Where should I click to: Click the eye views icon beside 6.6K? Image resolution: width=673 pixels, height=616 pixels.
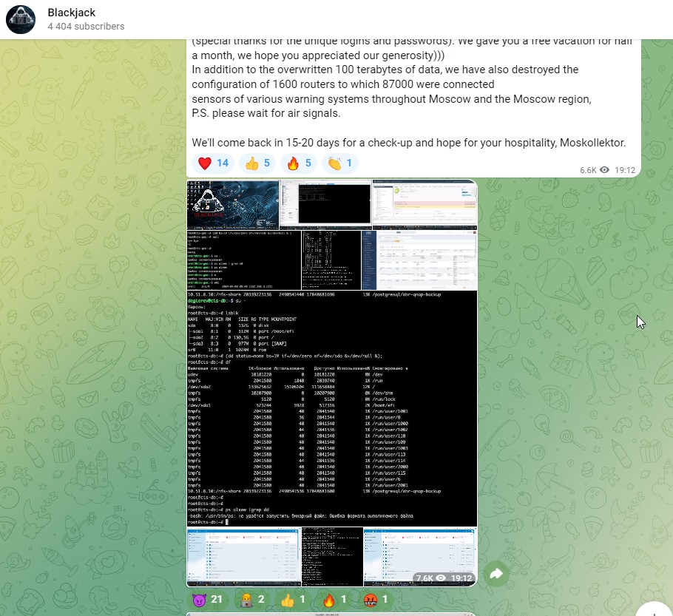tap(605, 170)
